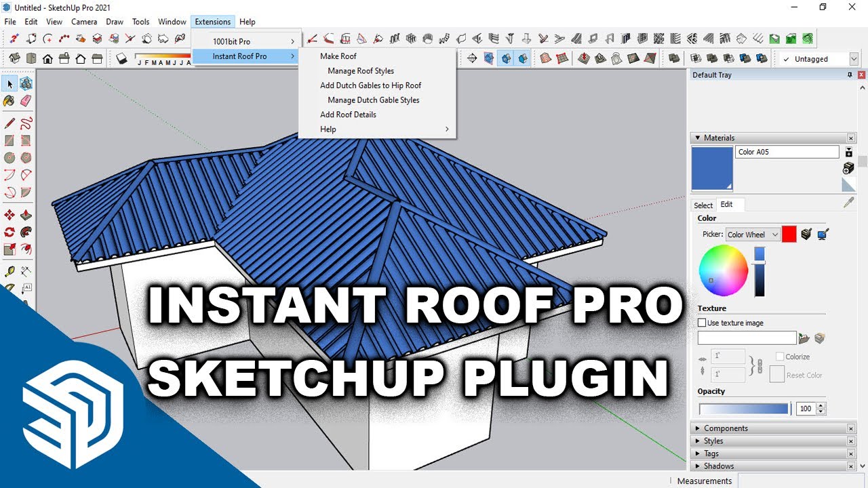Click the Sandbox From Contours icon

click(546, 58)
